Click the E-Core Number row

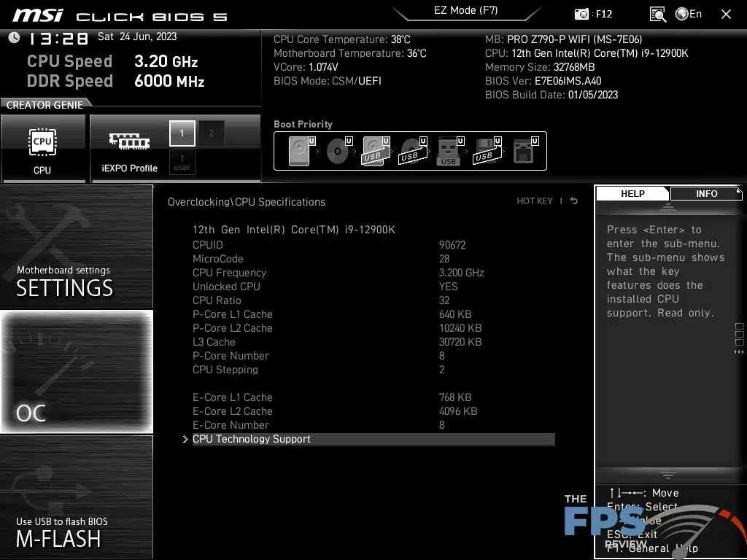[x=373, y=425]
